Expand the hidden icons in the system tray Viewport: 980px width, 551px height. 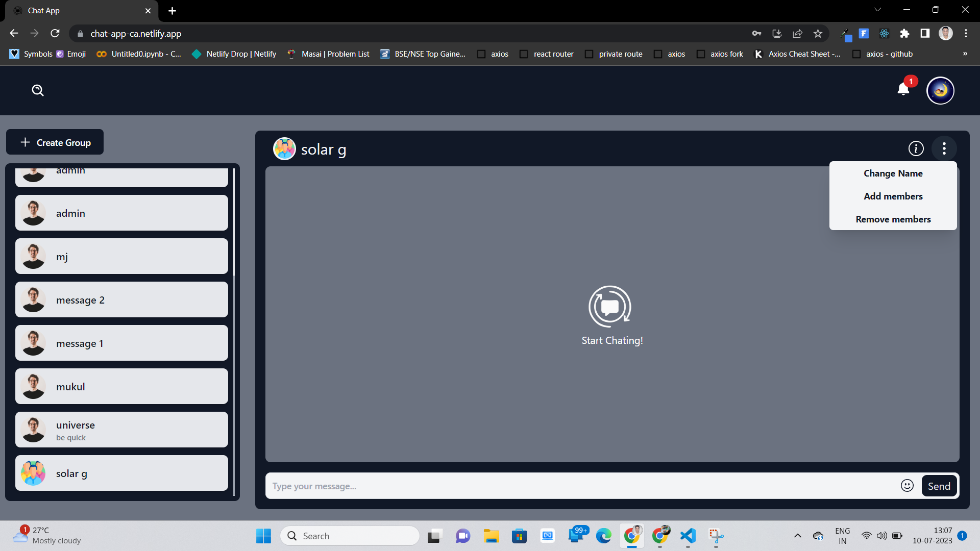pyautogui.click(x=798, y=536)
